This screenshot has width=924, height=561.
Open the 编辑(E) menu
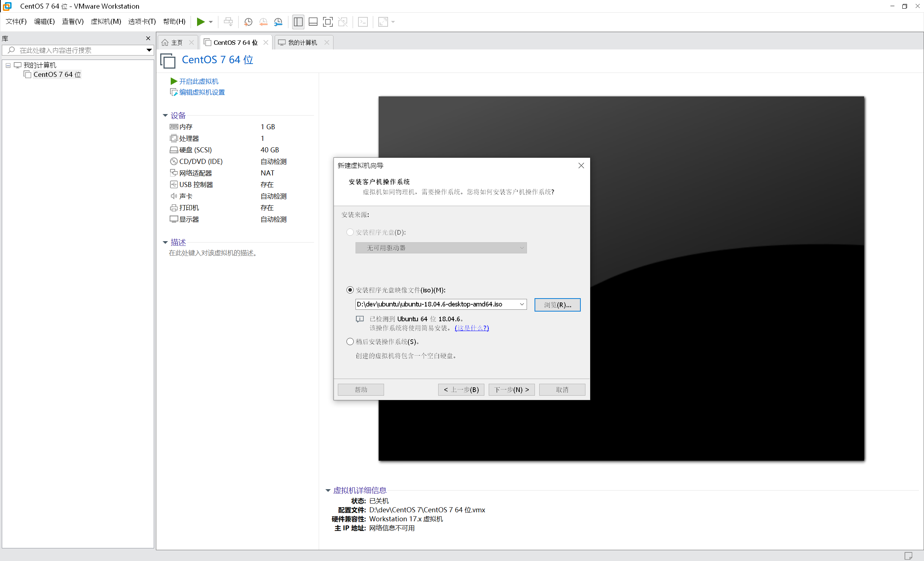pos(44,21)
